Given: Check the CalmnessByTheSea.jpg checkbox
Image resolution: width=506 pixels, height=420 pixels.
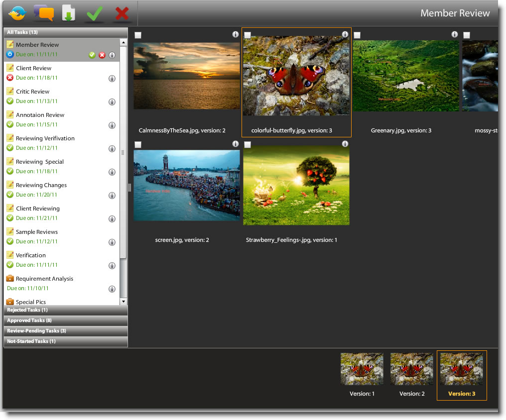Looking at the screenshot, I should pos(138,35).
